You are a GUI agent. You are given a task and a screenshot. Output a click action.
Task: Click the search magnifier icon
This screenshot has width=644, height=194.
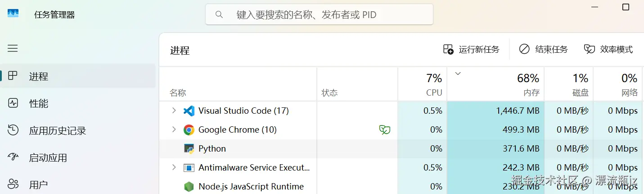(219, 14)
